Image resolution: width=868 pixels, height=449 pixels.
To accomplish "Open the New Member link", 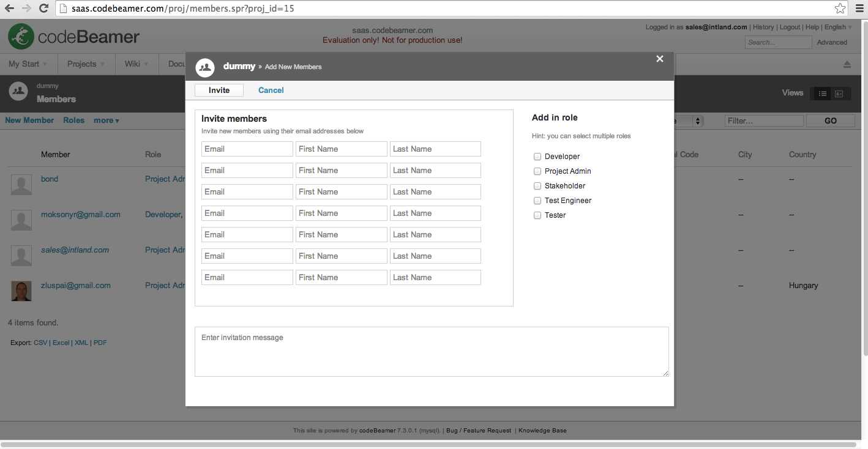I will 29,121.
